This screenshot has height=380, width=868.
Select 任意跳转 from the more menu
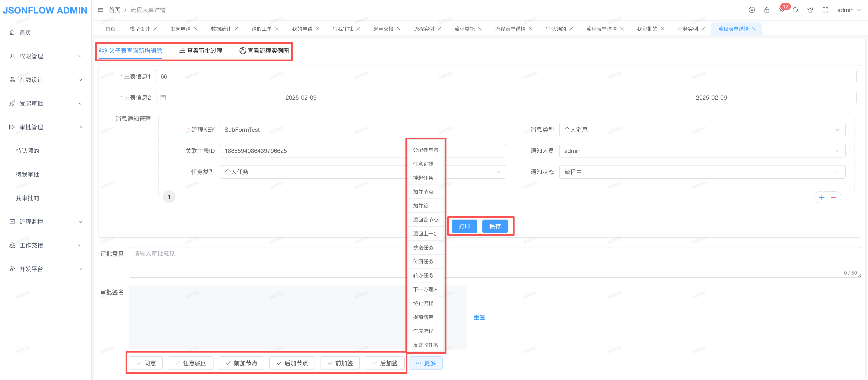point(423,164)
